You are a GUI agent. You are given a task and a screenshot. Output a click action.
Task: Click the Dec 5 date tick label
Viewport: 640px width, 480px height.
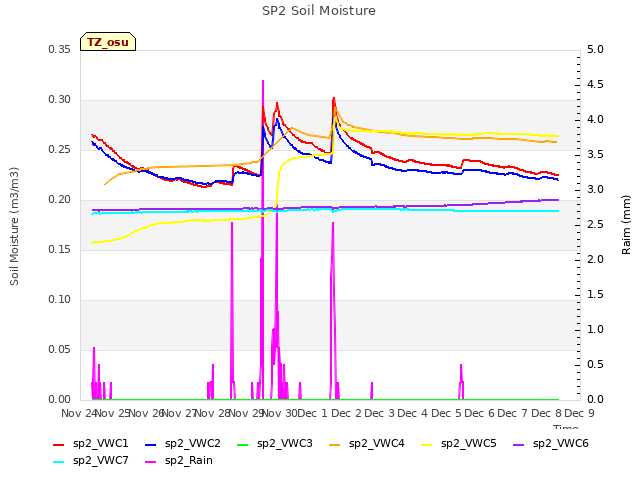tap(447, 413)
